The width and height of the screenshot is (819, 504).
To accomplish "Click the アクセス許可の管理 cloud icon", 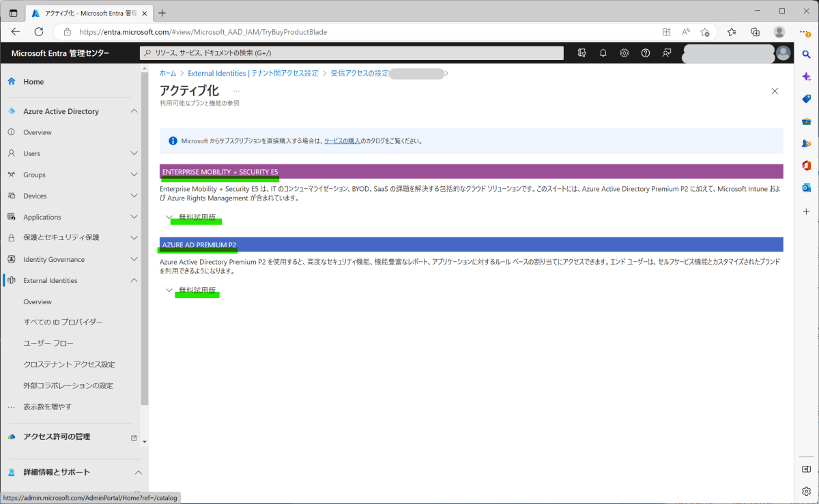I will coord(11,437).
